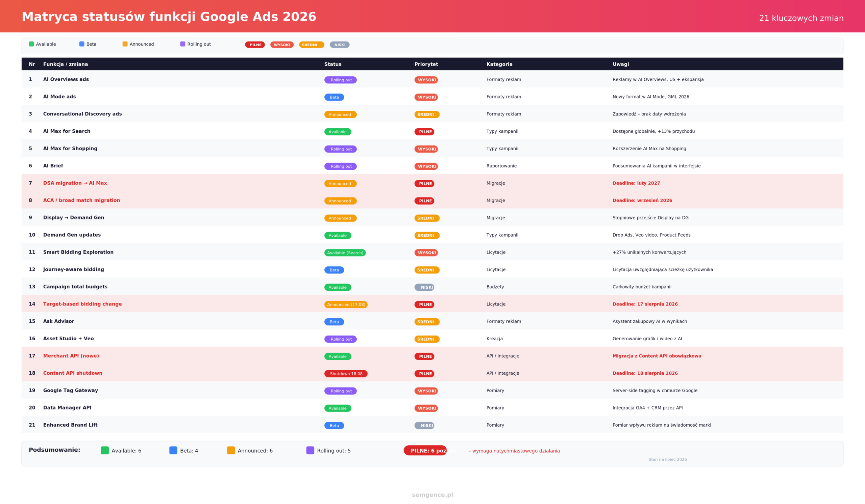
Task: Click 'Journey-aware bidding' name
Action: (x=73, y=269)
